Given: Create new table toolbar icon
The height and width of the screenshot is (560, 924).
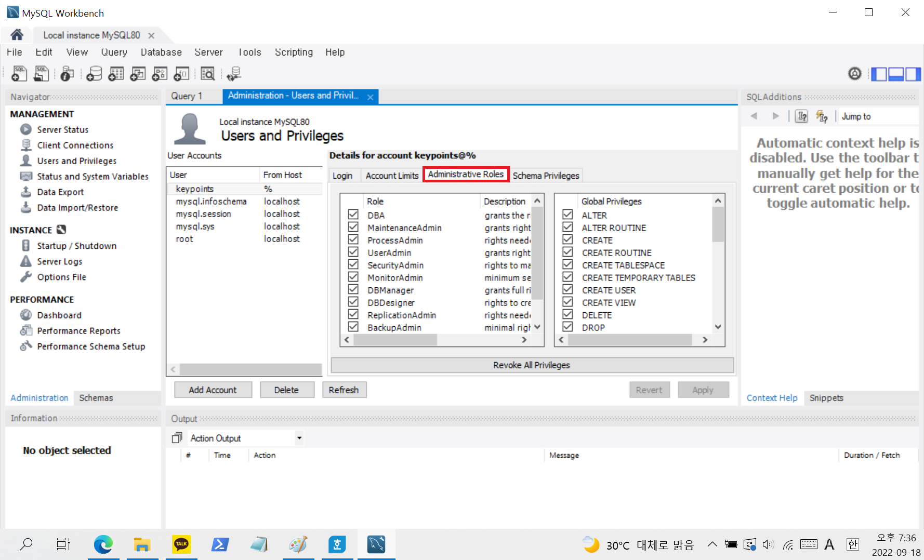Looking at the screenshot, I should point(116,74).
